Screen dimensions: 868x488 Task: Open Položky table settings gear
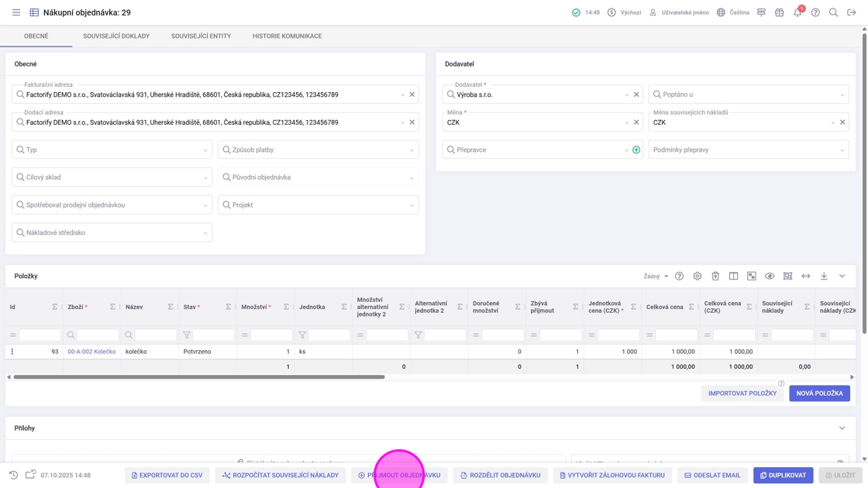[697, 276]
